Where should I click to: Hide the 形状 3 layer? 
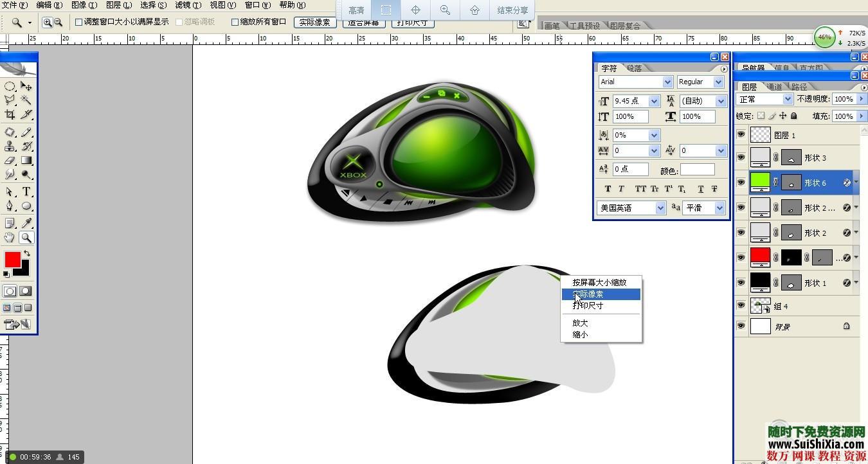pyautogui.click(x=741, y=157)
